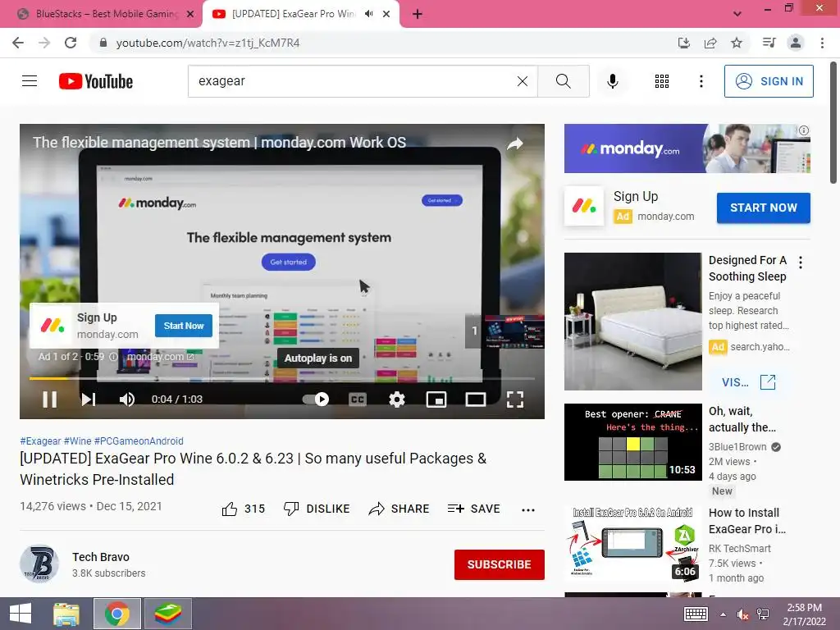
Task: Start voice search with microphone icon
Action: pyautogui.click(x=612, y=81)
